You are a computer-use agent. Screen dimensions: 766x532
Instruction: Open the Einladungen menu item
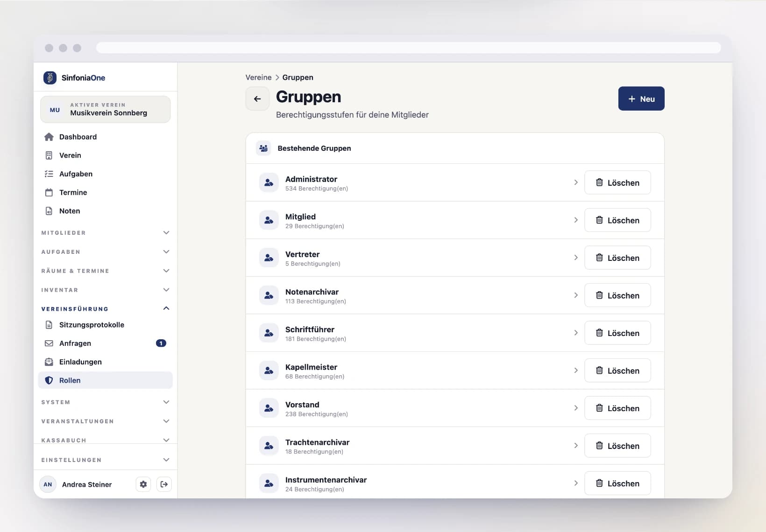click(106, 362)
